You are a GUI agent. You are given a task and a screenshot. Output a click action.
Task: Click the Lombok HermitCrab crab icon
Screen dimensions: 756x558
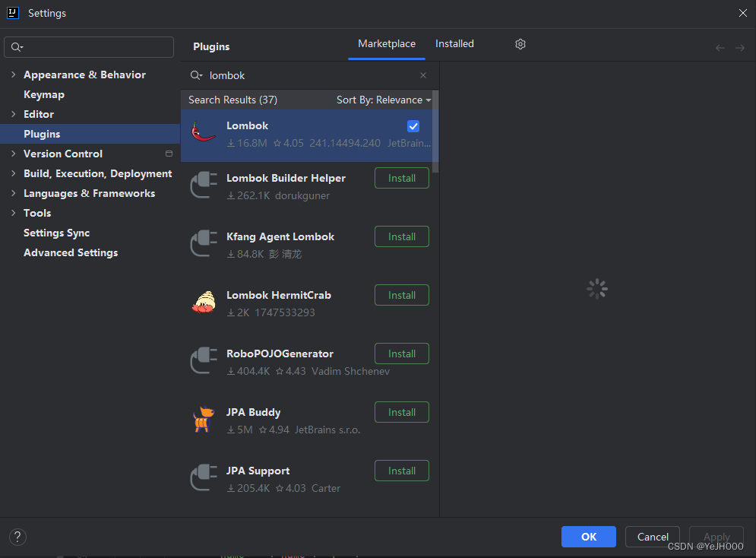[x=204, y=302]
